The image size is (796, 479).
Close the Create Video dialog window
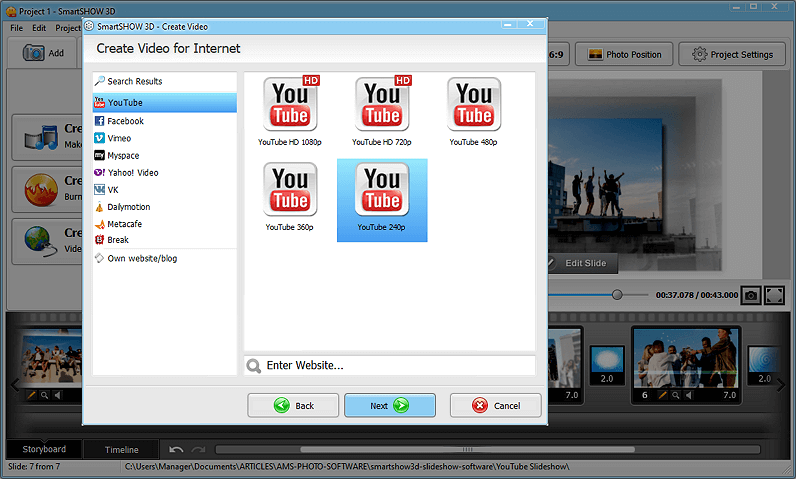pos(530,23)
